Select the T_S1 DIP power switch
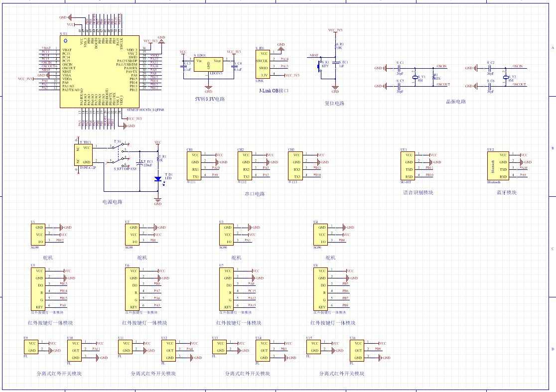 coord(120,155)
